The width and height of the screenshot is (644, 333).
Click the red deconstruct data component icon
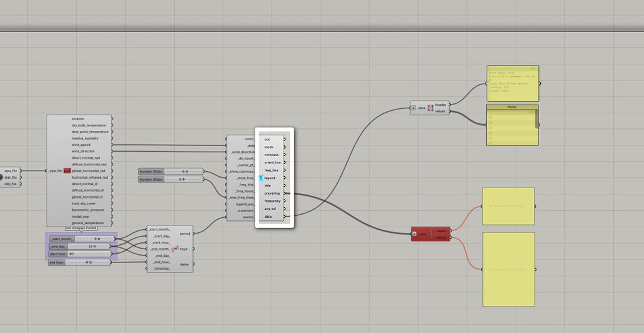[x=431, y=234]
